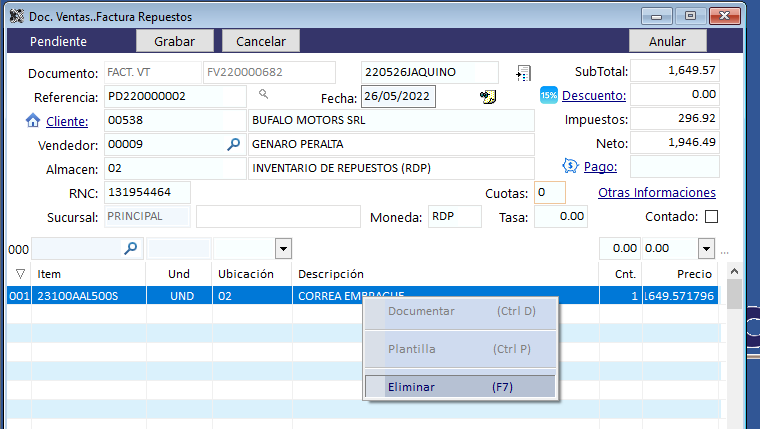Click the Descuento amount field 0.00
This screenshot has height=429, width=760.
674,95
